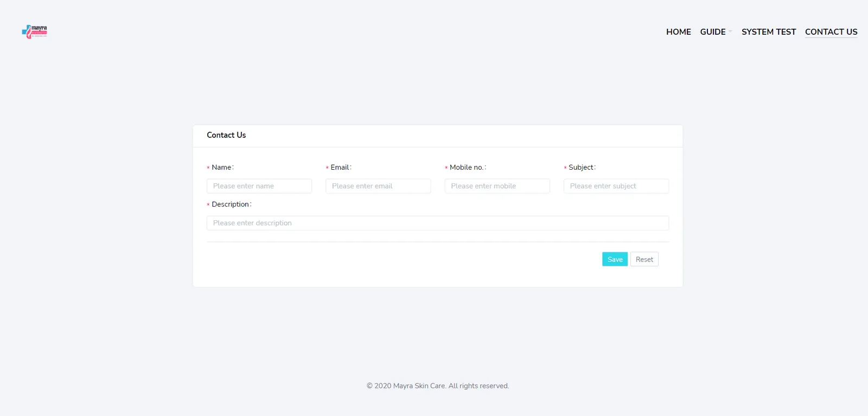
Task: Focus the Subject input field
Action: click(616, 186)
